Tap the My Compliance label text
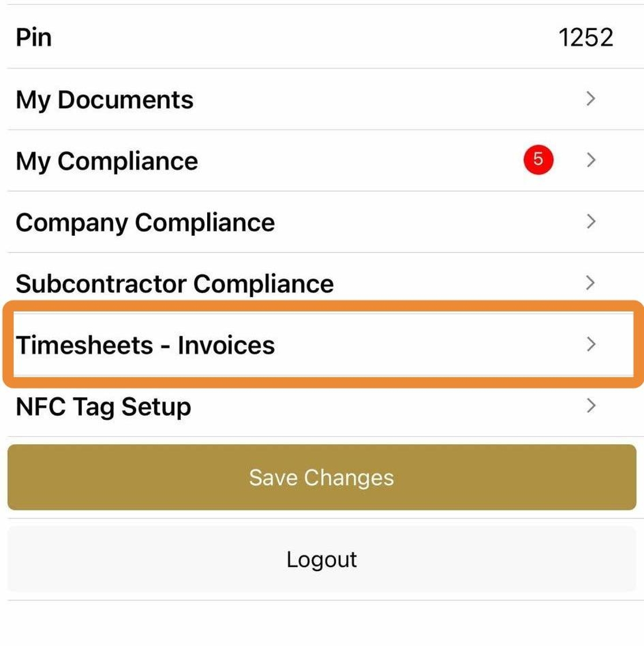This screenshot has height=646, width=644. coord(107,161)
